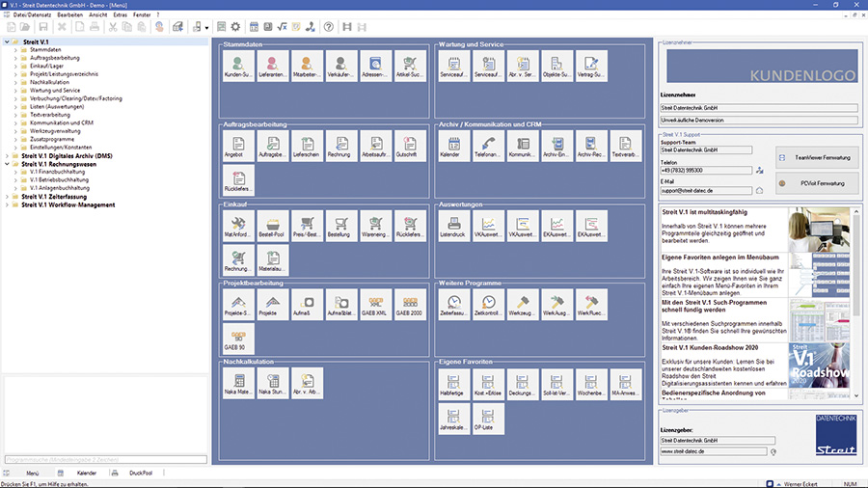Open the Vertrag-Suche icon in Wartung und Service

click(x=591, y=66)
